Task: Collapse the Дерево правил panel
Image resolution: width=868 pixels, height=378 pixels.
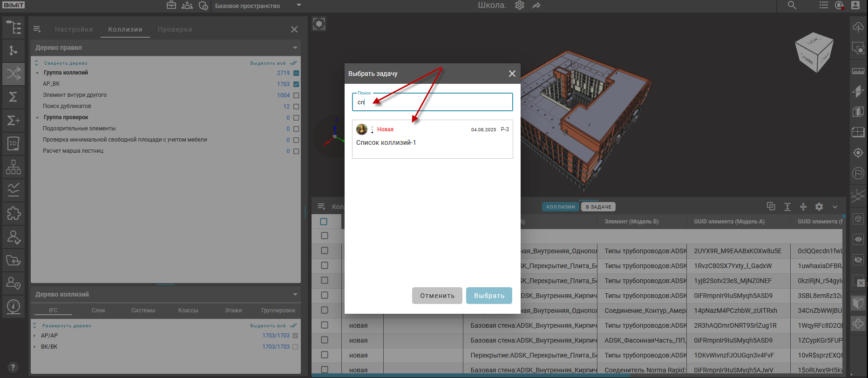Action: (295, 48)
